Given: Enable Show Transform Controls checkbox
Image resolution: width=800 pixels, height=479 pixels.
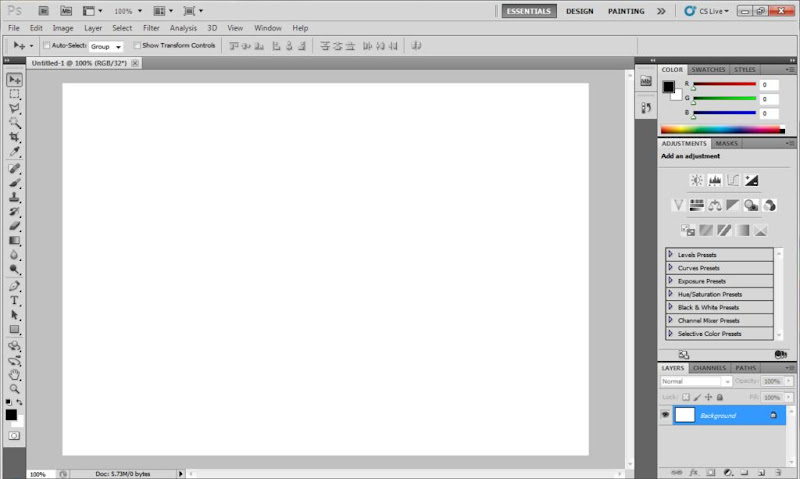Looking at the screenshot, I should pyautogui.click(x=137, y=45).
